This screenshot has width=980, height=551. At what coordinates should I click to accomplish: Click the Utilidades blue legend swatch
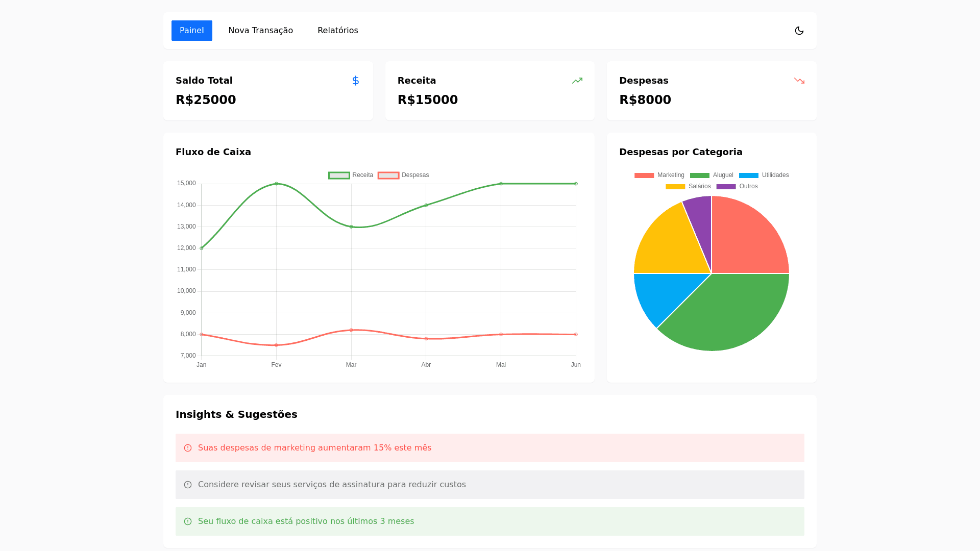coord(749,175)
